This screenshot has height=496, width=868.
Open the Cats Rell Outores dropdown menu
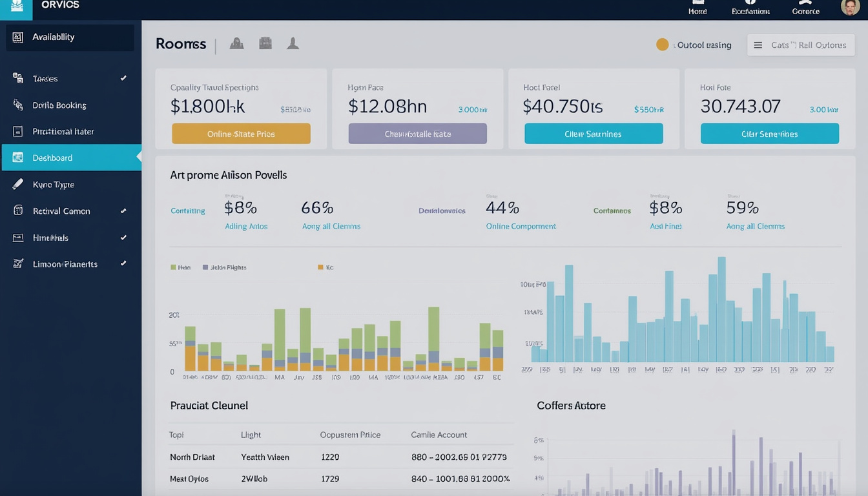click(800, 45)
